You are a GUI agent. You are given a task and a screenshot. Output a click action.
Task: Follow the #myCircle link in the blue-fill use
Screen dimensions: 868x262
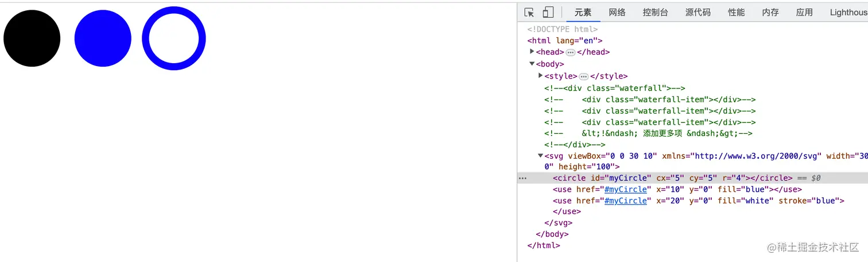[x=626, y=189]
